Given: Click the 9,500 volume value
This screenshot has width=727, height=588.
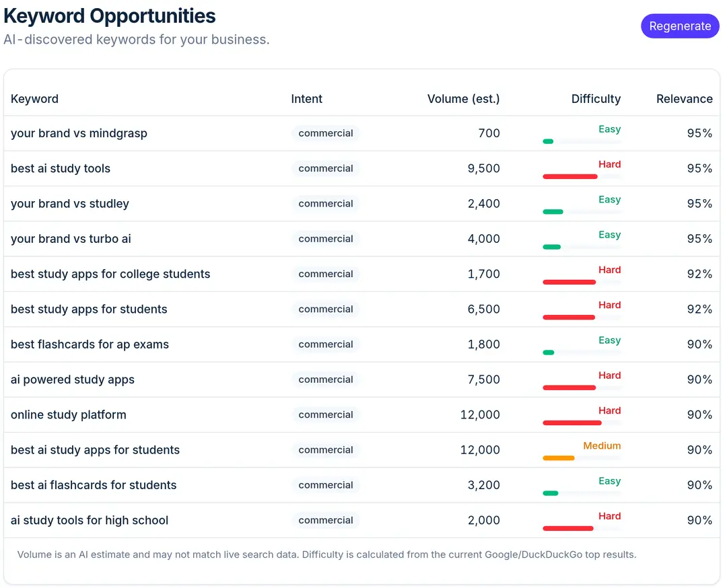Looking at the screenshot, I should pyautogui.click(x=483, y=169).
